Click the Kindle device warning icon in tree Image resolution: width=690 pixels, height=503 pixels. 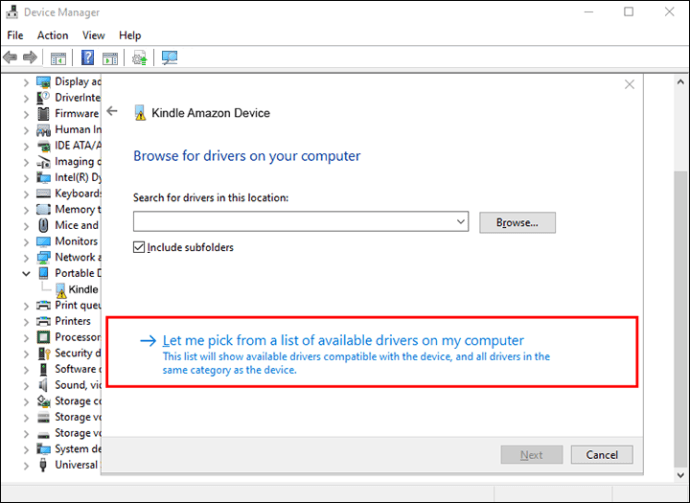(60, 289)
